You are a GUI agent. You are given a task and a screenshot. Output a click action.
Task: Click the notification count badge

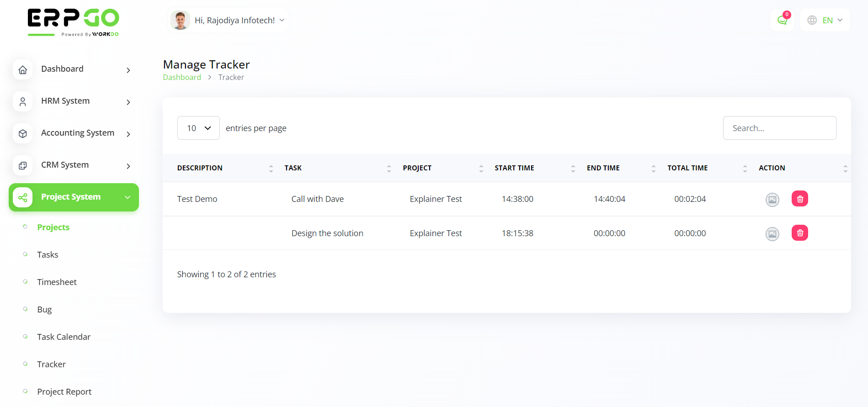pyautogui.click(x=787, y=15)
